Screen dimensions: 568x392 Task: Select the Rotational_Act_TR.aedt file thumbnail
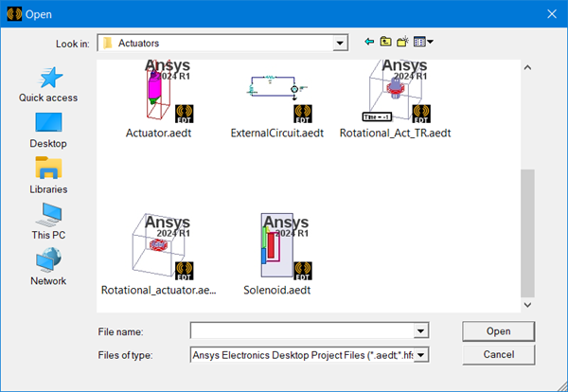[x=397, y=91]
